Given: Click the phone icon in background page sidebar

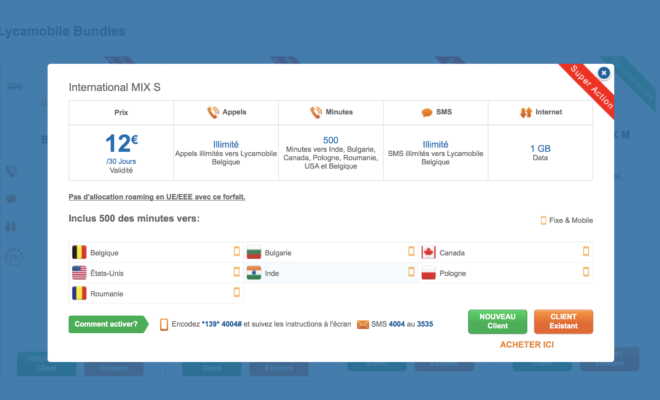Looking at the screenshot, I should pyautogui.click(x=11, y=171).
